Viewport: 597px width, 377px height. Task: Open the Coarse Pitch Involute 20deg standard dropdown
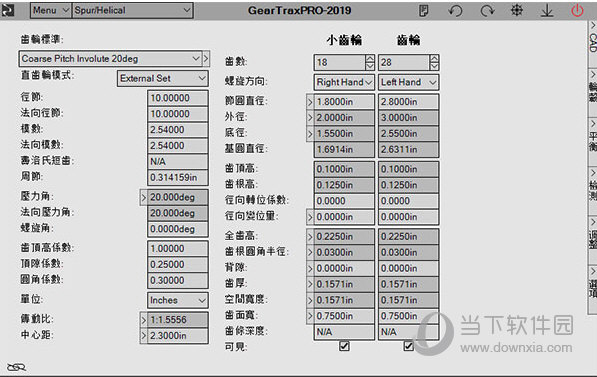110,59
